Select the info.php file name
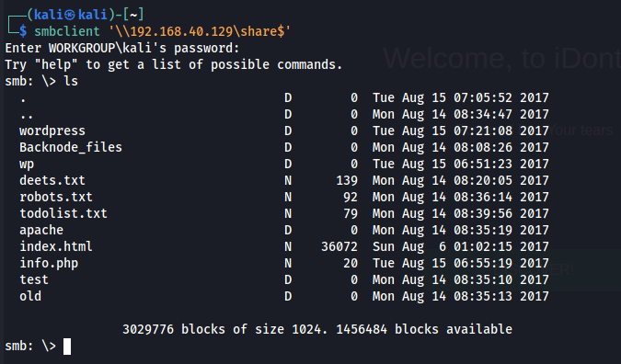This screenshot has height=364, width=621. pyautogui.click(x=49, y=263)
